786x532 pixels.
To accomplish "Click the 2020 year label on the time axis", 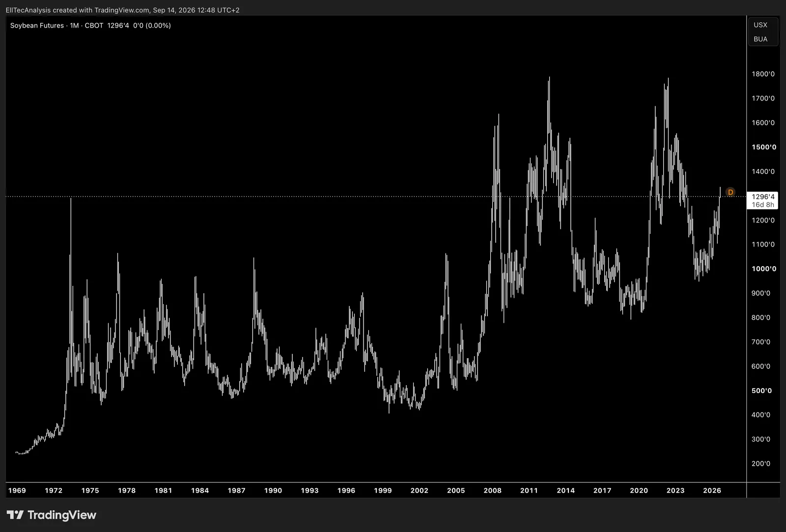I will (x=639, y=490).
